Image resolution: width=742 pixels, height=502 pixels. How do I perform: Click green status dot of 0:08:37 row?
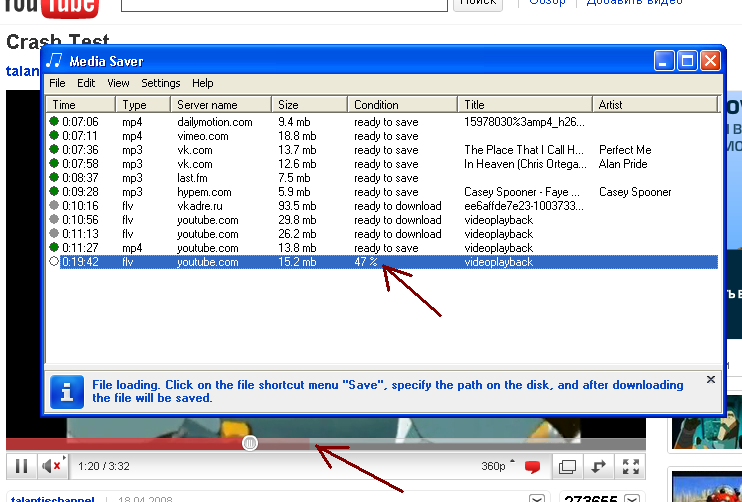[54, 177]
